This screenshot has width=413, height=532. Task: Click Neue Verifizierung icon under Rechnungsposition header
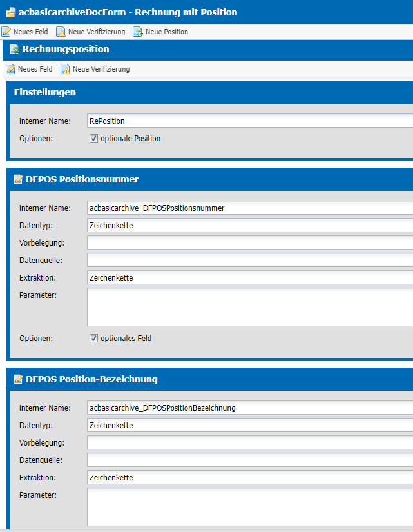pos(65,69)
